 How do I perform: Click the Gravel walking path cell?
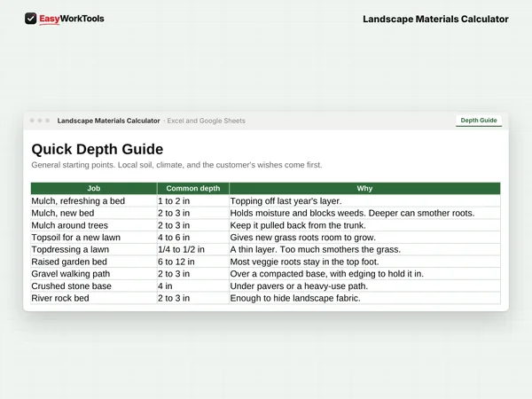[94, 274]
